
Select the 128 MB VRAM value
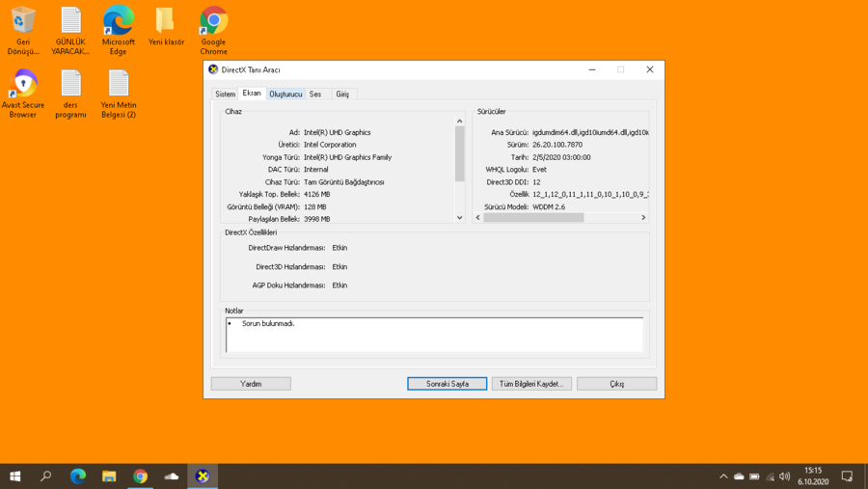(315, 207)
